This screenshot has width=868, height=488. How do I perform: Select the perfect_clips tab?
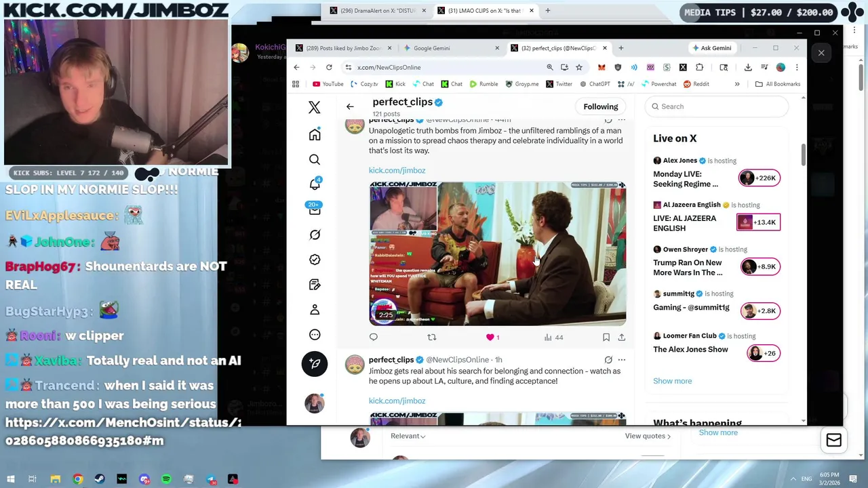point(559,48)
